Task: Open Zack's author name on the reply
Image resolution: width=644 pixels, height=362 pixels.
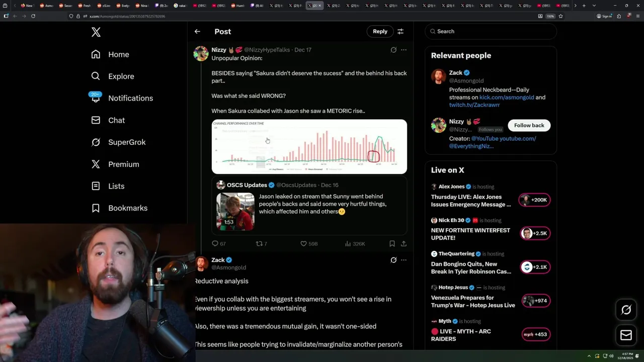Action: (x=218, y=260)
